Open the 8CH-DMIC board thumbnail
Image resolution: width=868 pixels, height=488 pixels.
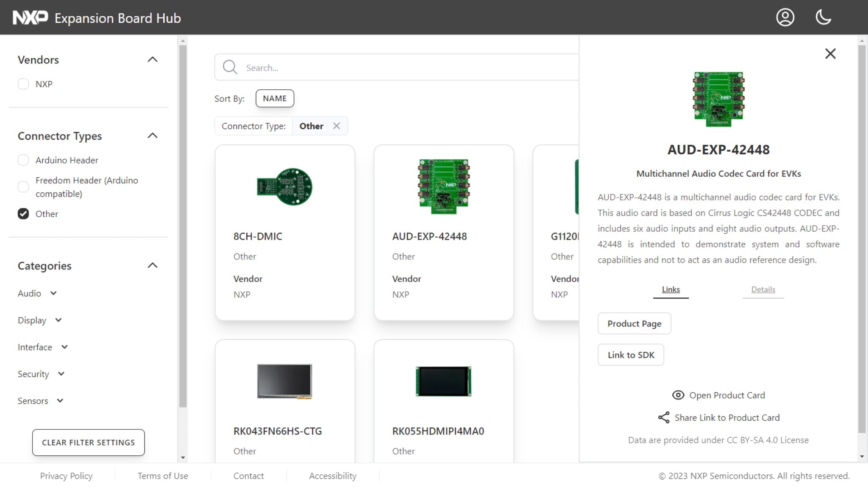tap(284, 187)
